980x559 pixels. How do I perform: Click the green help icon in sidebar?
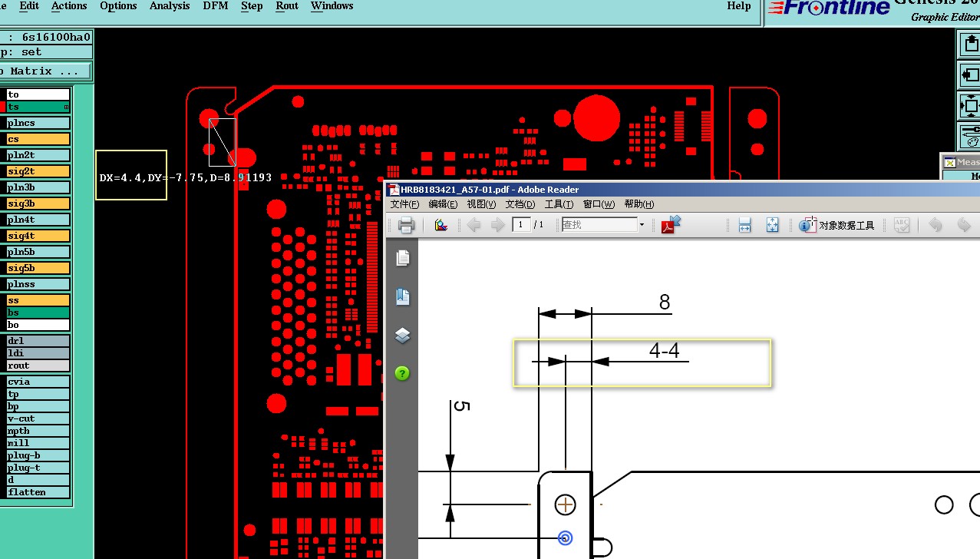coord(403,373)
